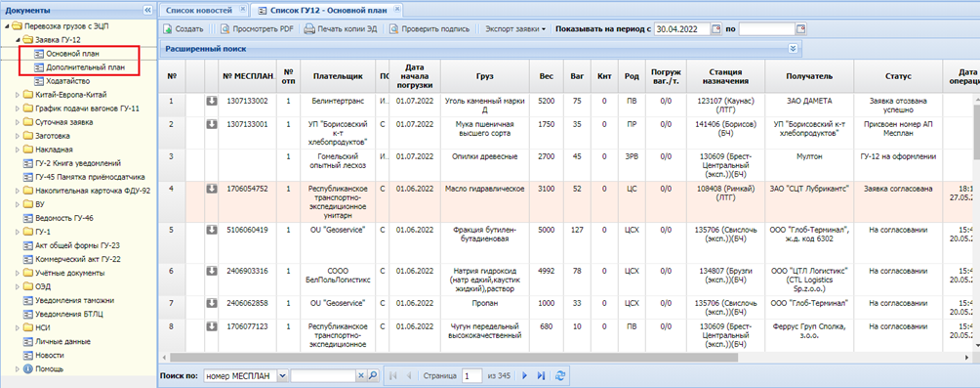Open the Экспорт заявки dropdown menu
This screenshot has height=388, width=980.
click(x=514, y=28)
